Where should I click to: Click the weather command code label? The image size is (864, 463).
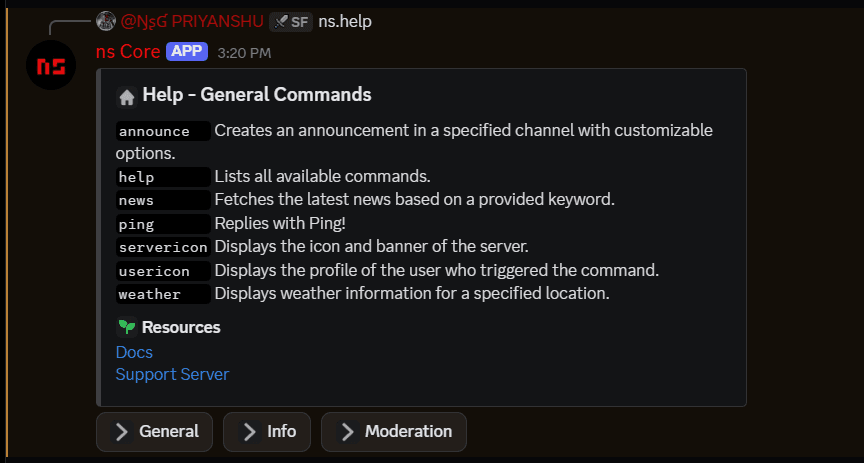coord(150,295)
